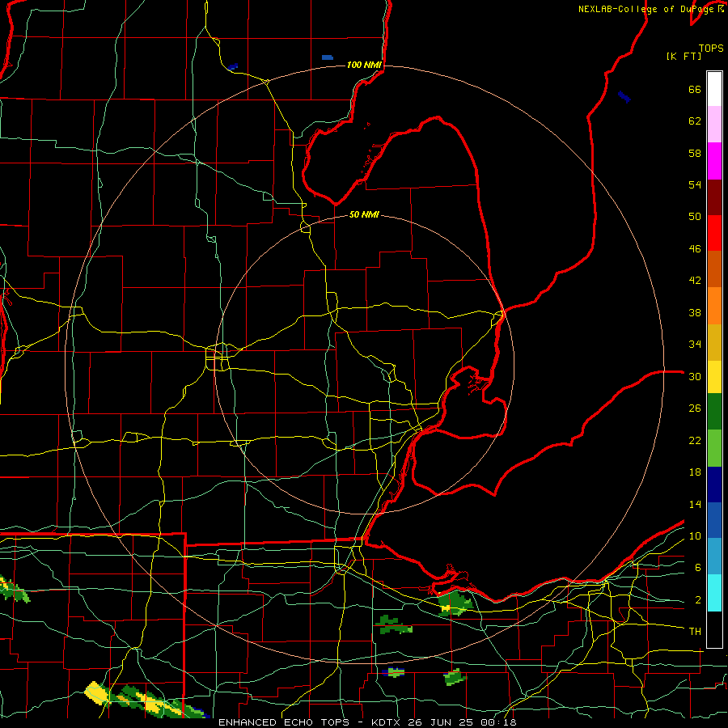This screenshot has height=728, width=728.
Task: Click the 62 value on the scale
Action: [x=695, y=121]
